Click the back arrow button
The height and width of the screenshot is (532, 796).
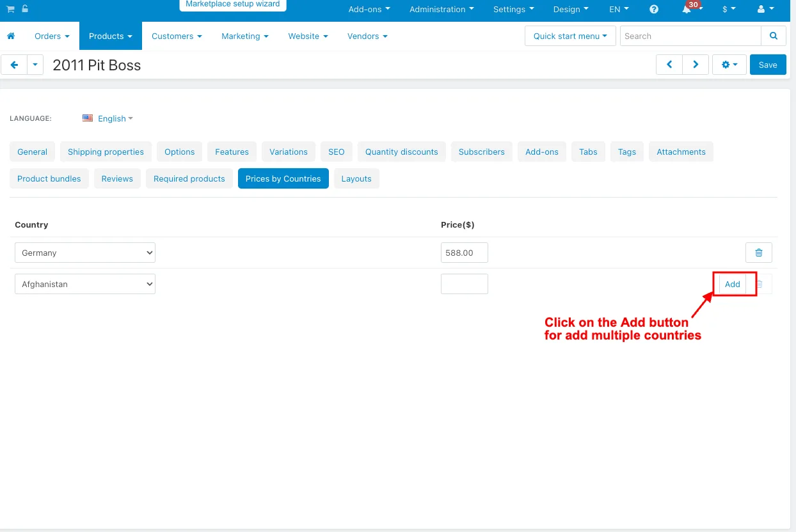point(14,65)
